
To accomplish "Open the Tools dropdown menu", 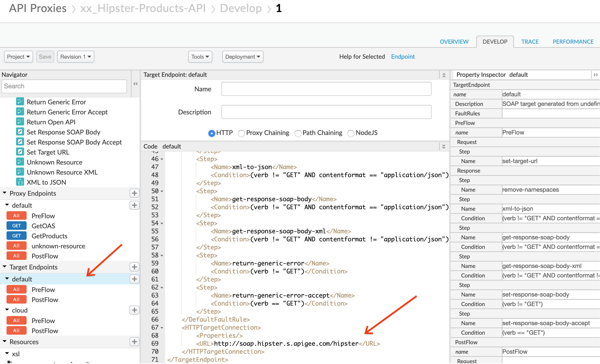I will pyautogui.click(x=200, y=57).
